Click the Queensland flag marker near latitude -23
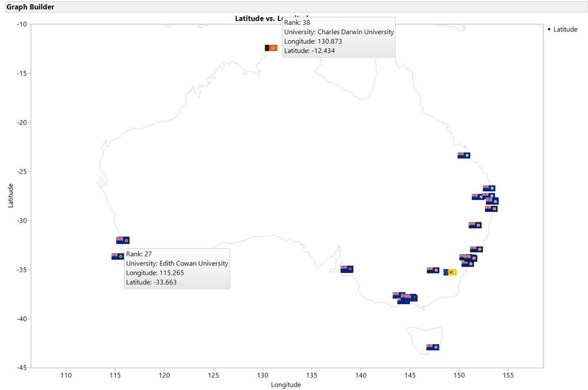 464,155
